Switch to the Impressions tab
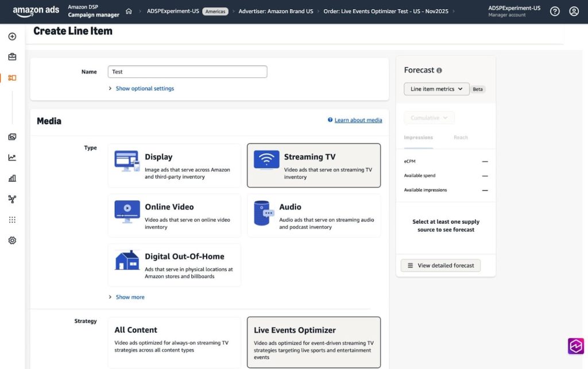The width and height of the screenshot is (588, 369). (x=419, y=138)
